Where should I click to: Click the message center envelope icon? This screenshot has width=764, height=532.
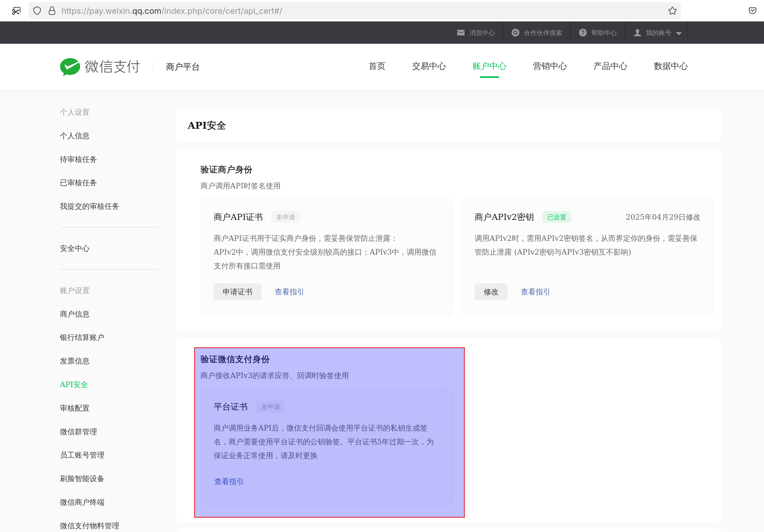click(x=461, y=33)
